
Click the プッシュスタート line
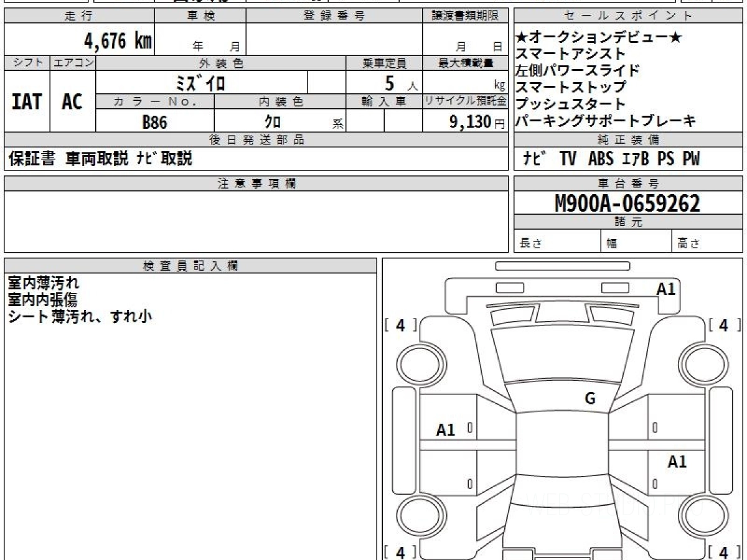pyautogui.click(x=570, y=105)
